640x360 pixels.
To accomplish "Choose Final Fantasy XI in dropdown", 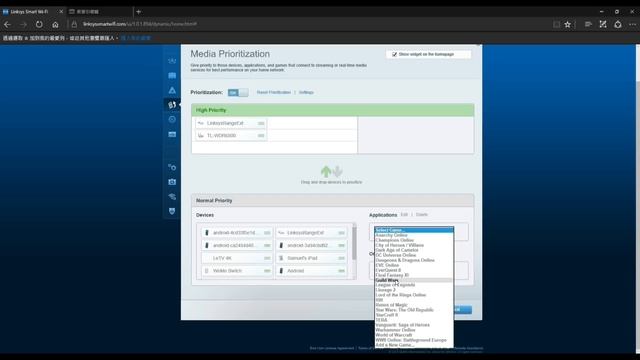I will coord(413,275).
